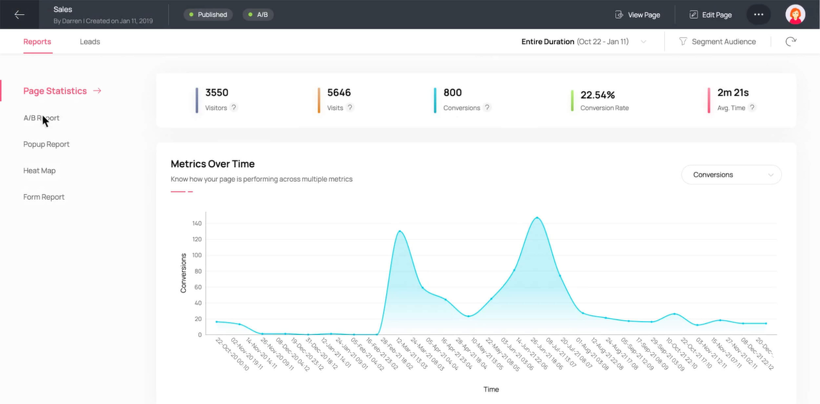Click help icon next to Avg. Time
Image resolution: width=820 pixels, height=404 pixels.
tap(752, 108)
